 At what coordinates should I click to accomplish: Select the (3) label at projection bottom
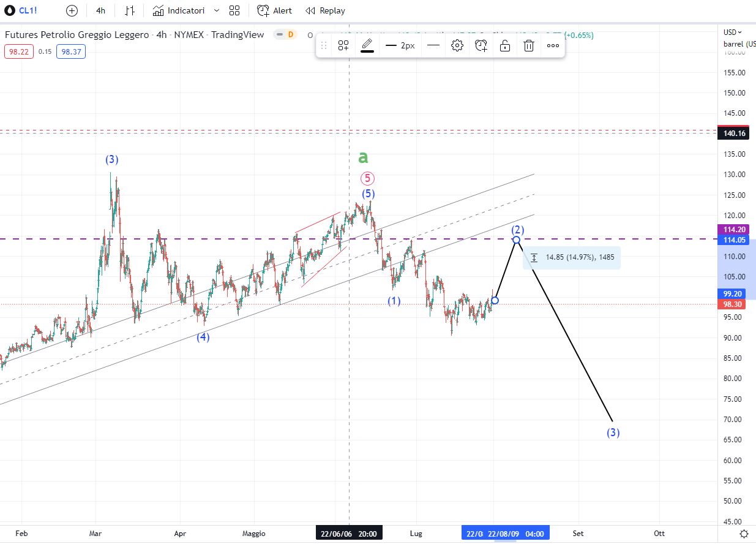tap(613, 433)
